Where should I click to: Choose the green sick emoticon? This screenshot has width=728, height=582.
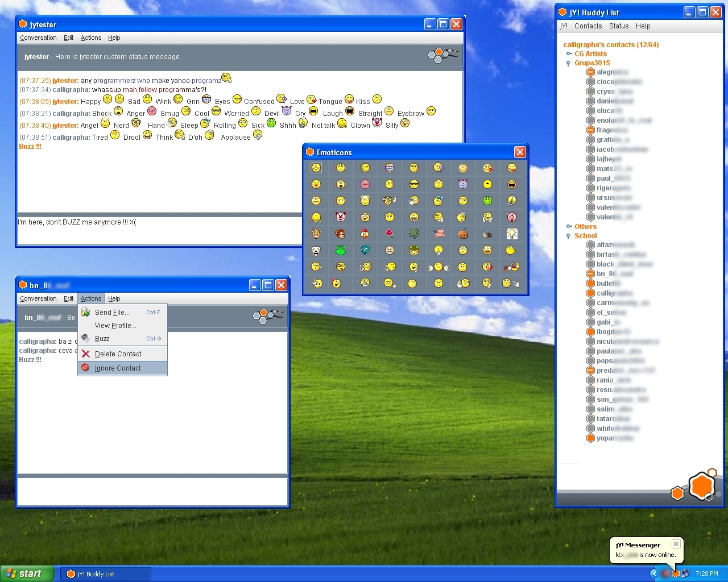click(487, 201)
